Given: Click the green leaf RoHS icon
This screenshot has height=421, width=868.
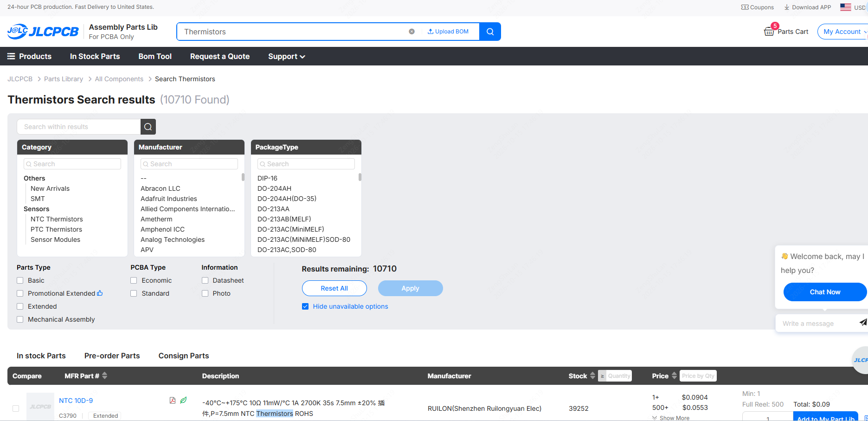Looking at the screenshot, I should [x=184, y=400].
